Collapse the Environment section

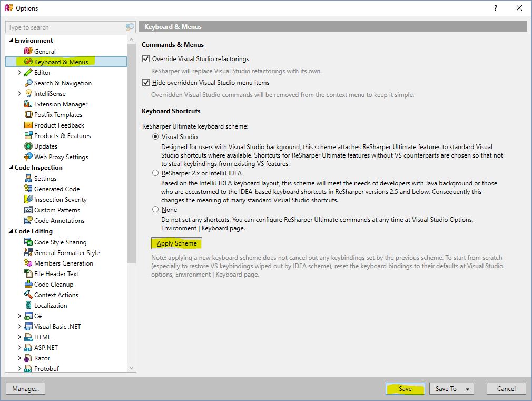pos(11,41)
